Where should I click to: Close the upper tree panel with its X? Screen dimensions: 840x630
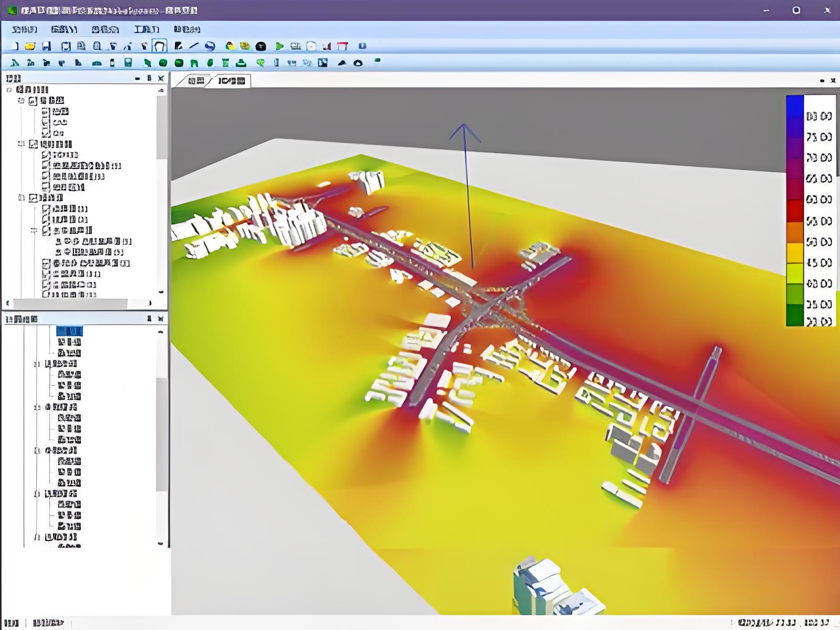161,78
